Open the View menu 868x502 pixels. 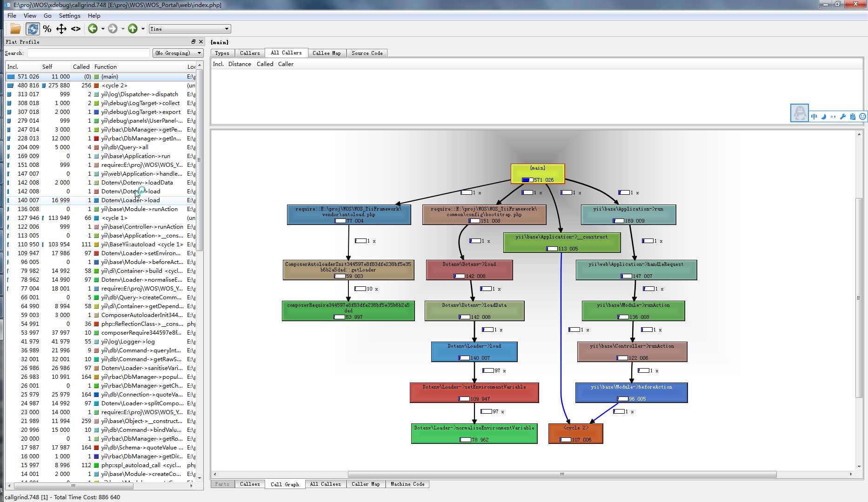[30, 15]
